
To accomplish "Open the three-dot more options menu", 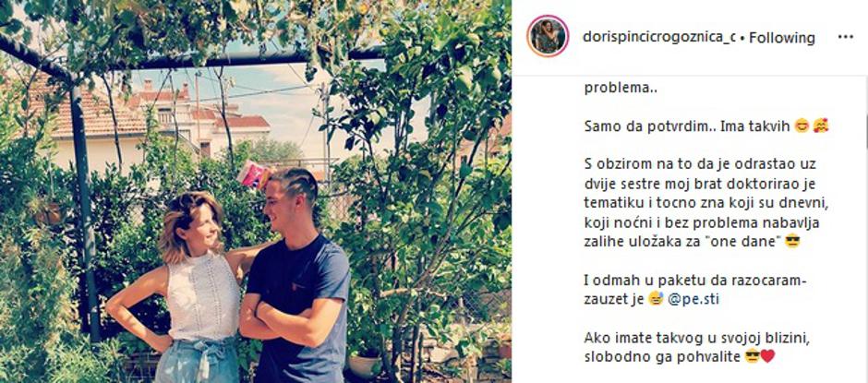I will click(845, 37).
